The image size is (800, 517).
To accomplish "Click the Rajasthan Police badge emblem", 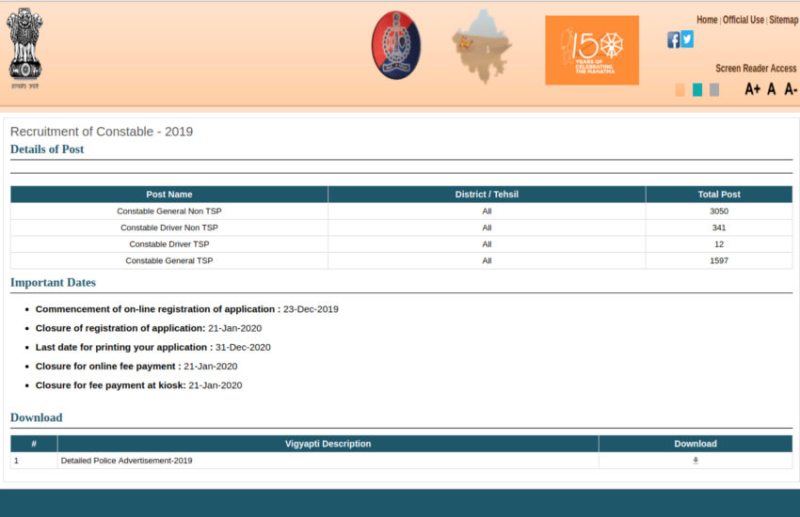I will pyautogui.click(x=396, y=45).
